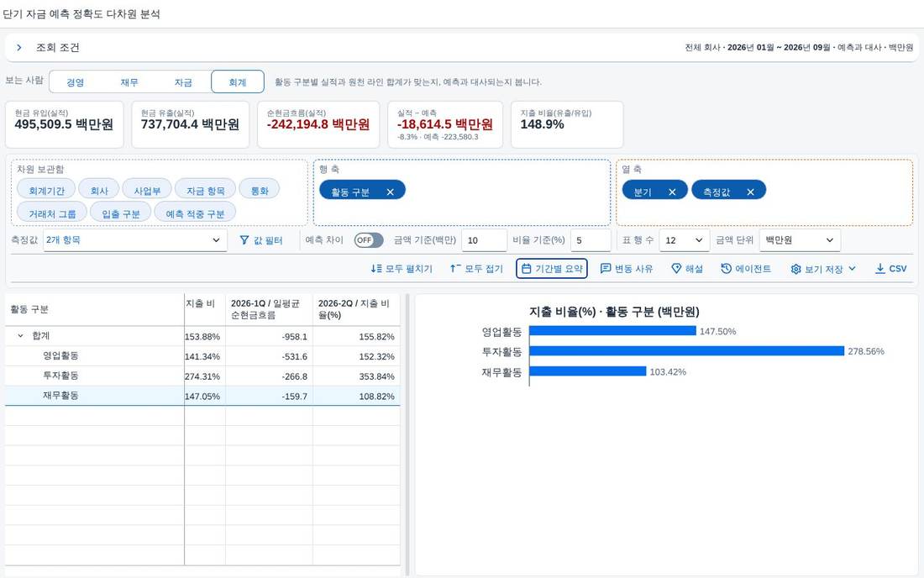Switch to the 재무 viewer tab

pos(129,82)
